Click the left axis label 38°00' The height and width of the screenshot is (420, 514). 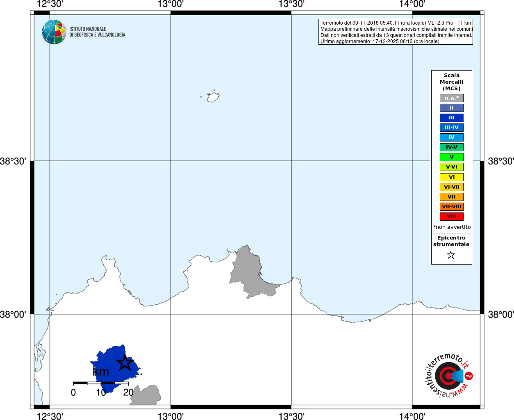13,315
